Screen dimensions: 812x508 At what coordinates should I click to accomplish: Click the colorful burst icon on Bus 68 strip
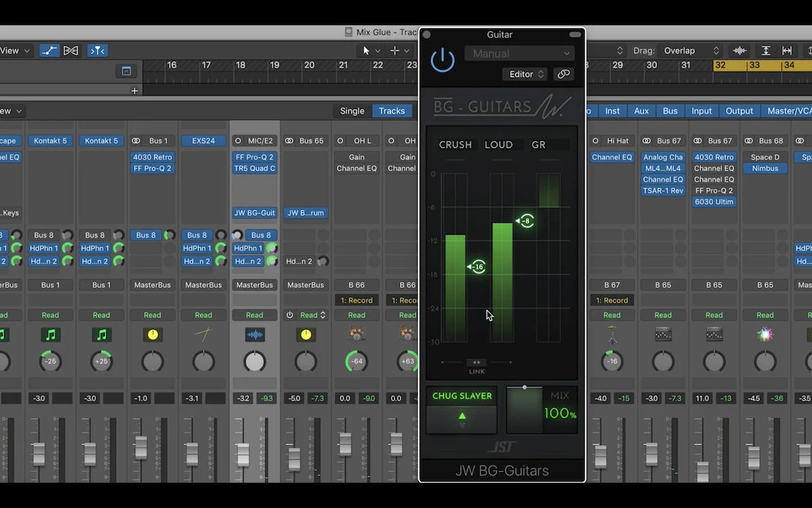pos(765,335)
